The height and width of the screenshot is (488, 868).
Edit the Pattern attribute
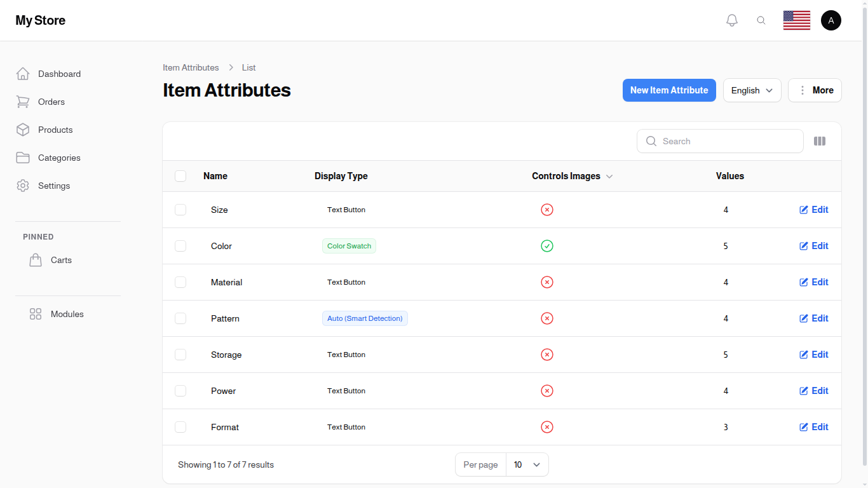pos(814,318)
